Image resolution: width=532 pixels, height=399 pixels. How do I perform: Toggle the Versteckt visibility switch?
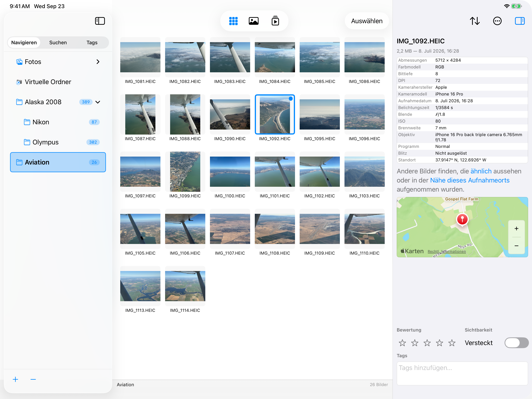(516, 343)
